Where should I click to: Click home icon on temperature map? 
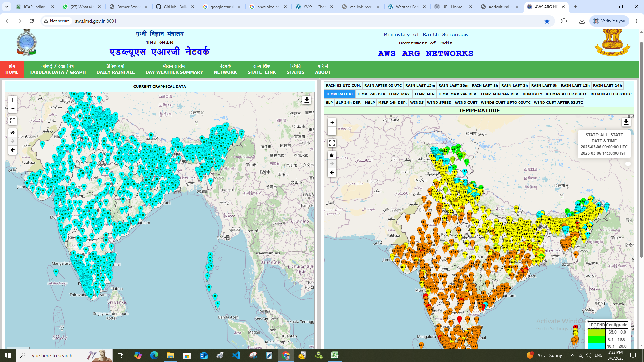pyautogui.click(x=332, y=155)
